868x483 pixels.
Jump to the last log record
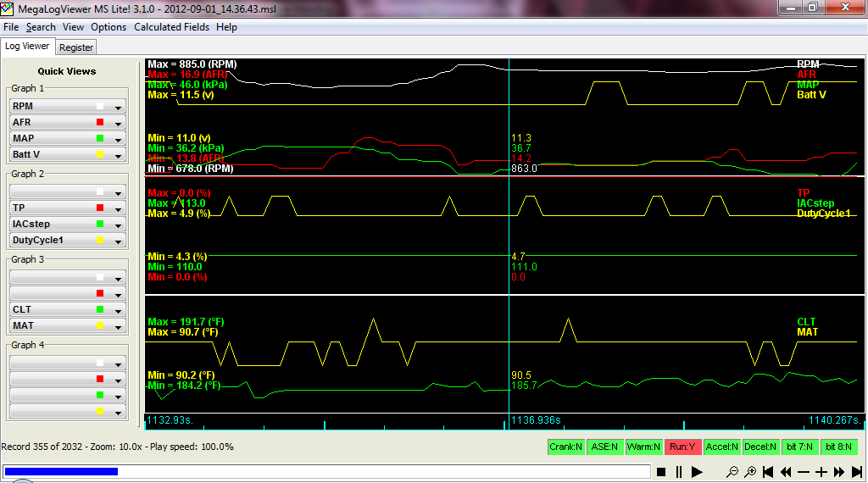(x=856, y=472)
